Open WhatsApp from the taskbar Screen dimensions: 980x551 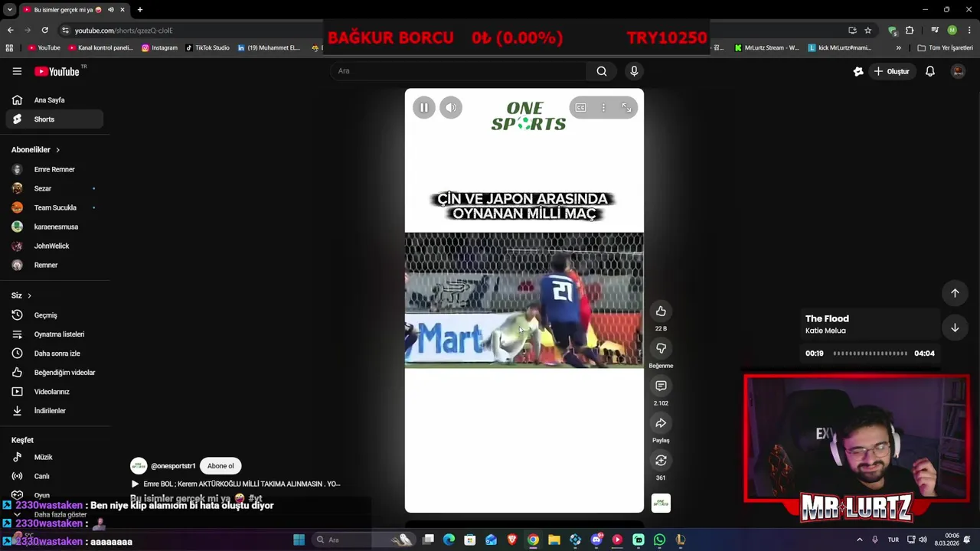[x=659, y=540]
